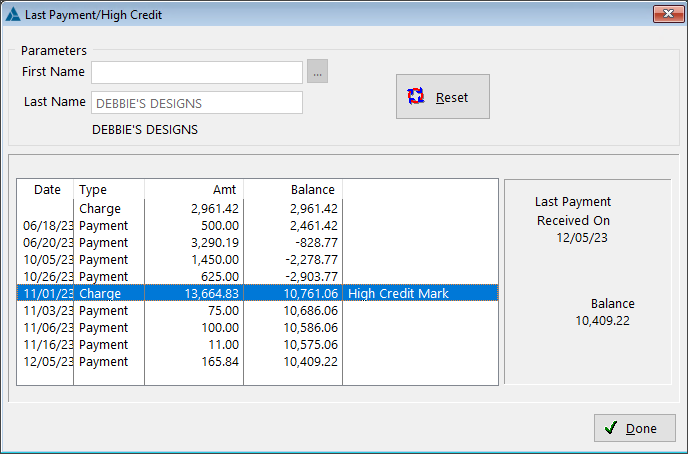The image size is (688, 454).
Task: Click the 10,586.06 balance cell
Action: (x=311, y=328)
